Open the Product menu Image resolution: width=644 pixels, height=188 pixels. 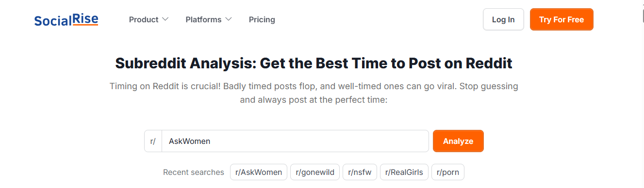(149, 19)
